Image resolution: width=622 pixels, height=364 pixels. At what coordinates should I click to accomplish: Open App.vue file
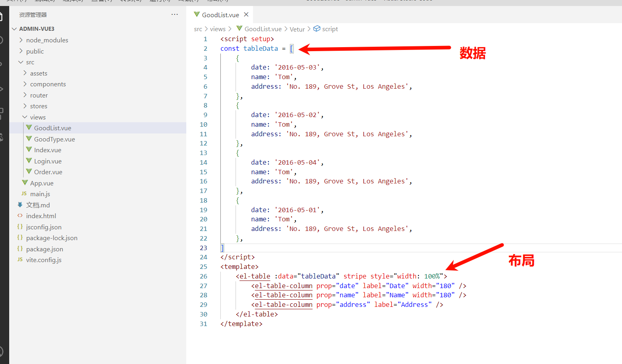pos(98,183)
